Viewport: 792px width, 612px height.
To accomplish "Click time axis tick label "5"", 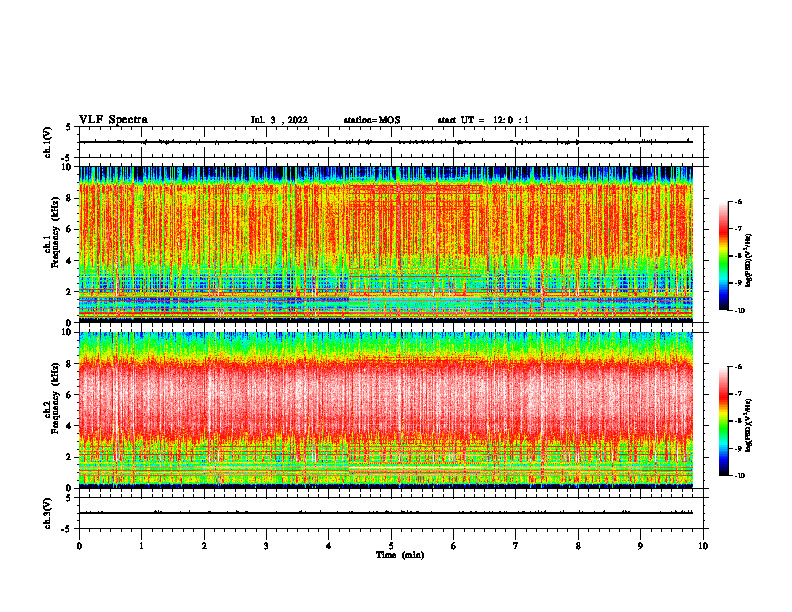I will click(391, 546).
